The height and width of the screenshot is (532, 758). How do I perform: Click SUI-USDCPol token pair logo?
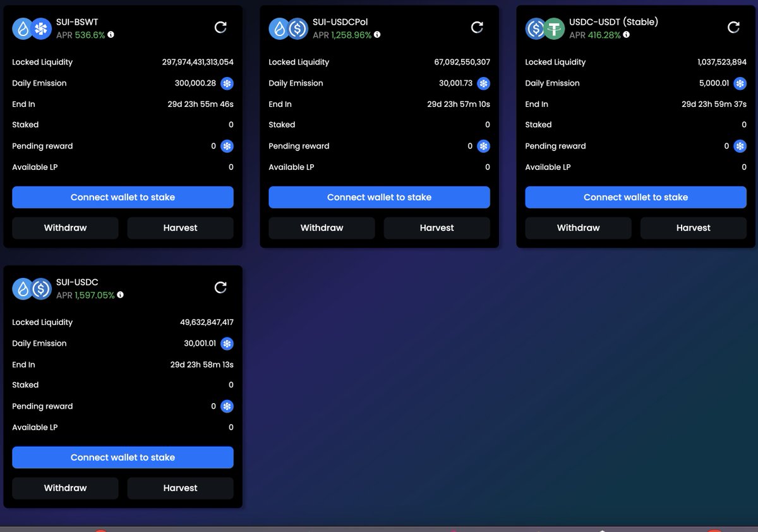click(x=288, y=28)
